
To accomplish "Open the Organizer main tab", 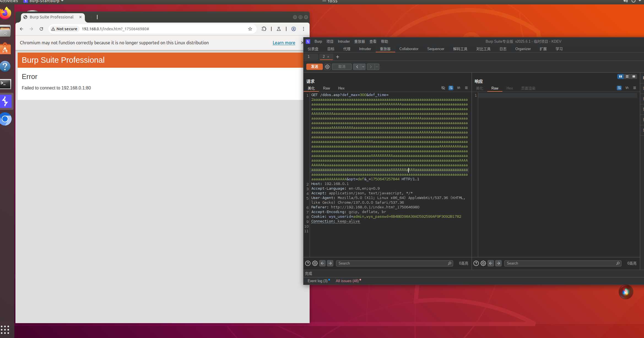I will coord(523,49).
